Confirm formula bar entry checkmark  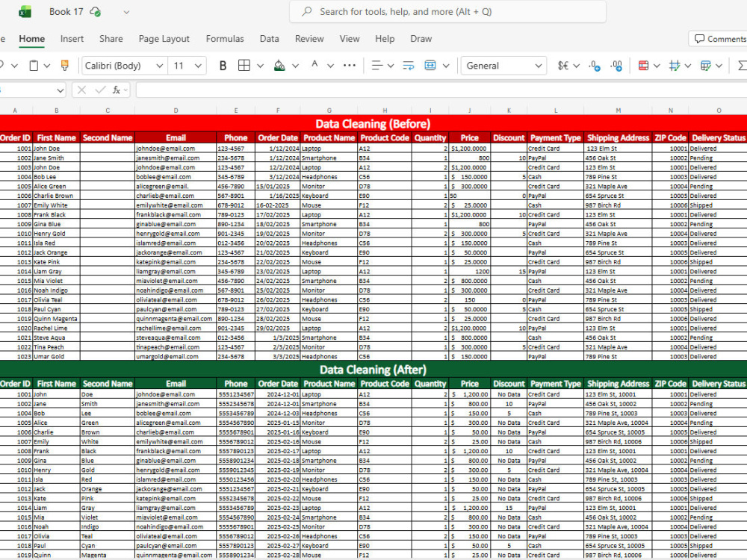tap(100, 90)
